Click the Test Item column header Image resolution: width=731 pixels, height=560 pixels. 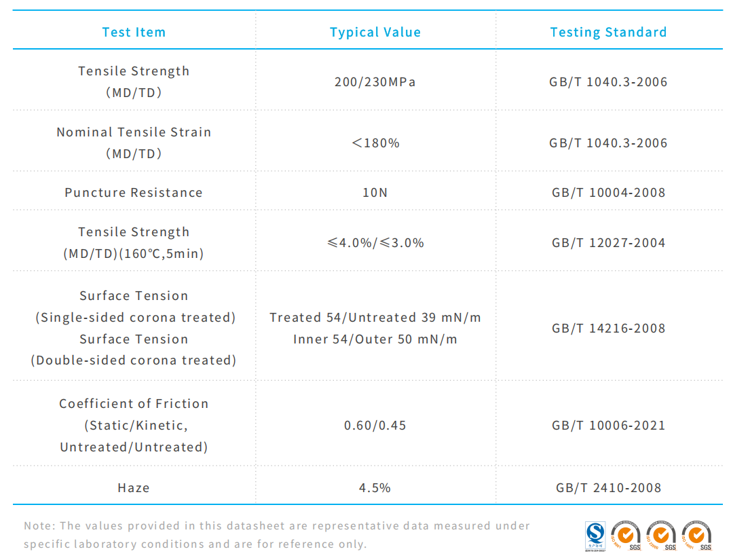point(134,32)
